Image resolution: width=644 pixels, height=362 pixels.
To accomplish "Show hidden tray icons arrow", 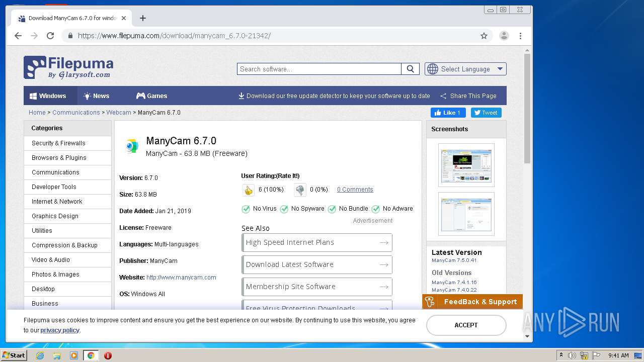I will [561, 355].
